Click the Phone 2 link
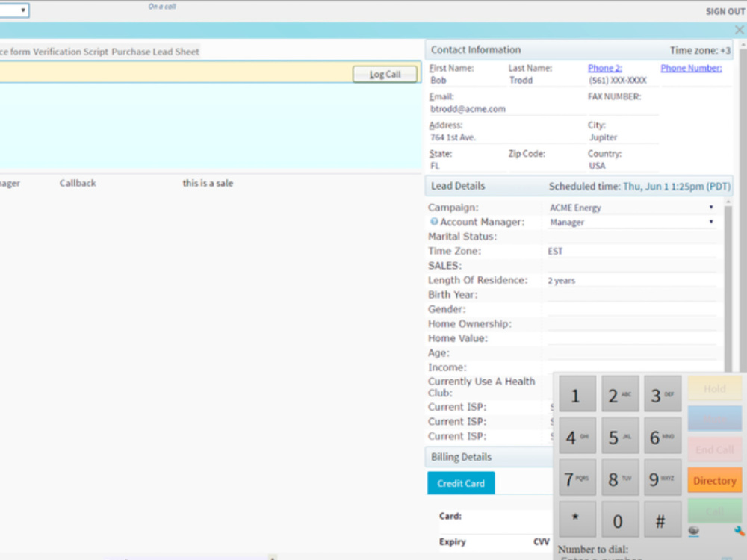 [604, 68]
